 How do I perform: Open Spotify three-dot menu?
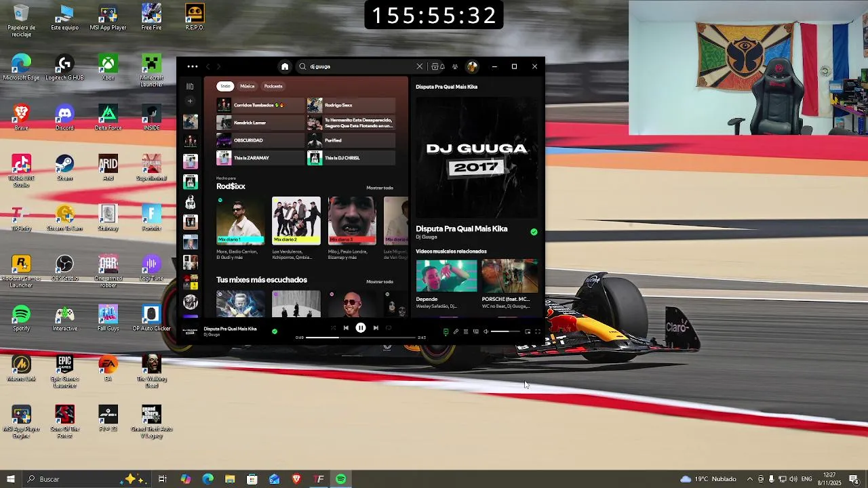pos(193,66)
